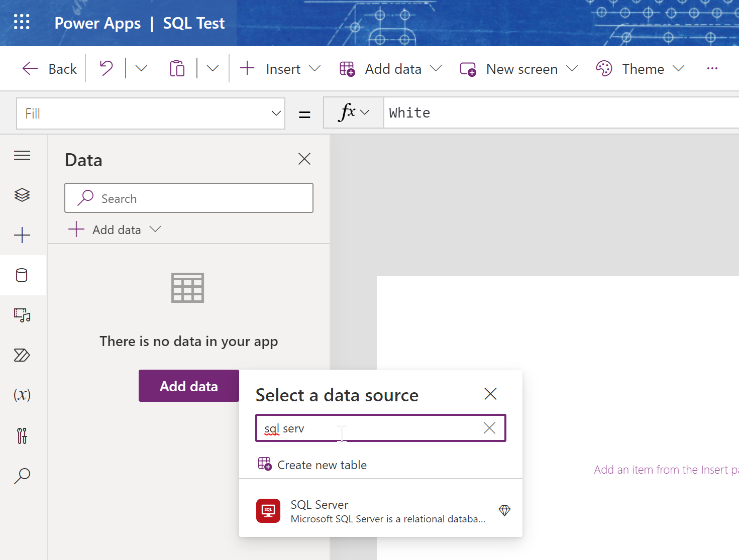Click the premium diamond badge on SQL Server

point(504,510)
